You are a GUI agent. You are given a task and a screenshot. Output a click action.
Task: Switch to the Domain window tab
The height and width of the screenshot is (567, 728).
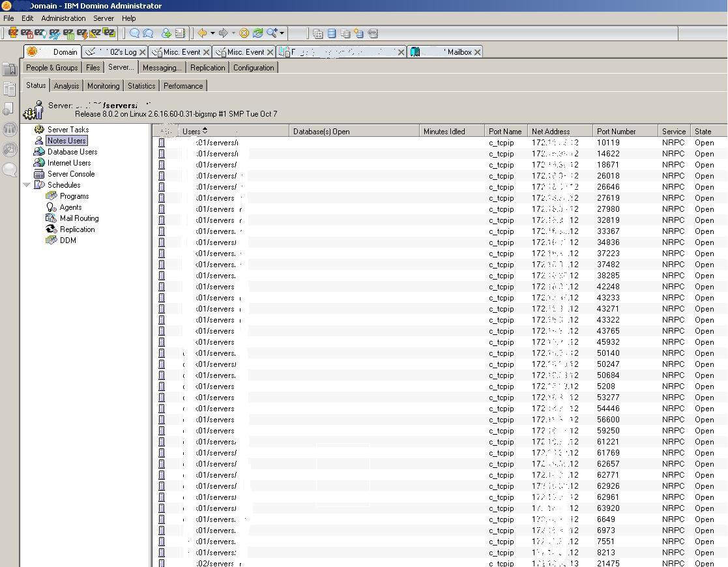[52, 51]
